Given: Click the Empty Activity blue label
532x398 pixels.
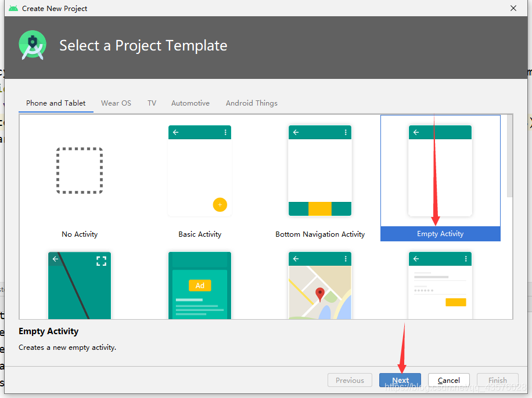Looking at the screenshot, I should (x=440, y=234).
